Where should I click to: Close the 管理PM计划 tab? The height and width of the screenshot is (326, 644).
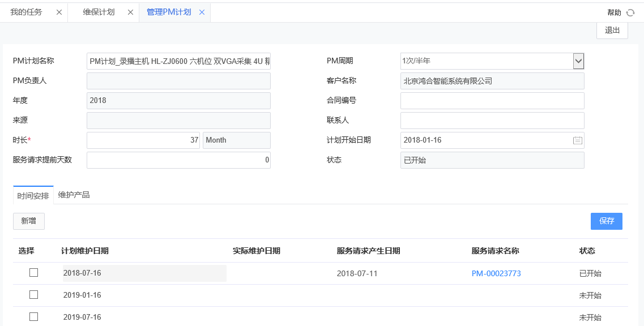coord(202,11)
